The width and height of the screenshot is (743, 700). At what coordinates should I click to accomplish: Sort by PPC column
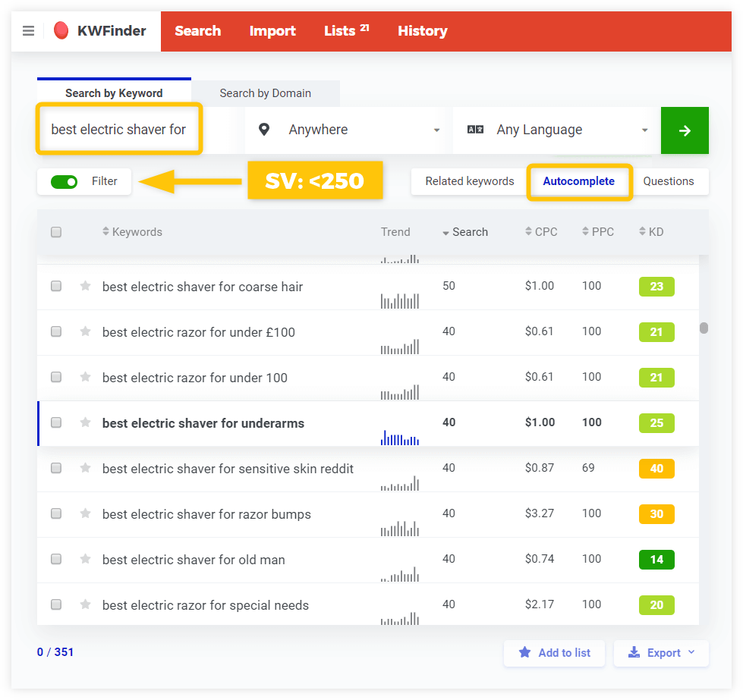coord(598,231)
